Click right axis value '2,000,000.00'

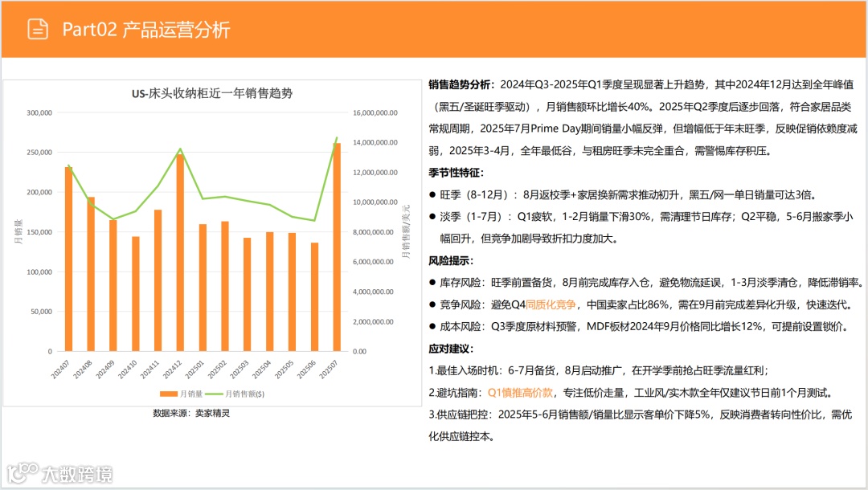coord(373,322)
